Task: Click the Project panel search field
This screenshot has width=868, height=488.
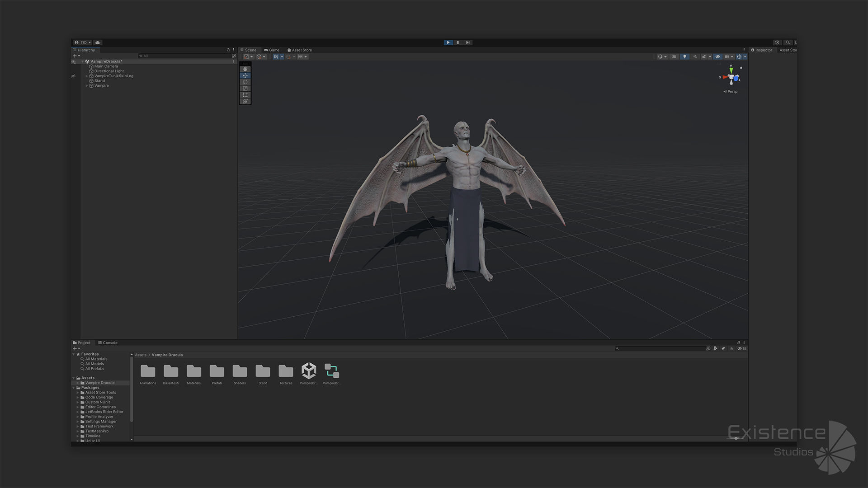Action: [x=660, y=349]
